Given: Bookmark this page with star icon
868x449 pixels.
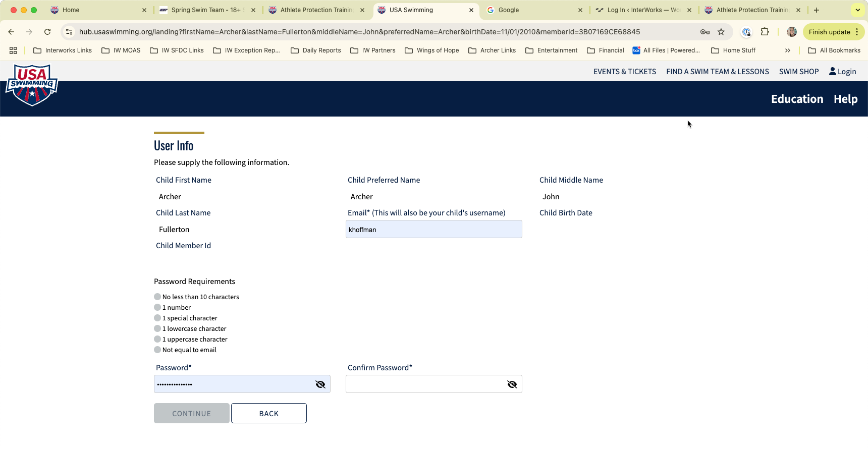Looking at the screenshot, I should pos(721,32).
